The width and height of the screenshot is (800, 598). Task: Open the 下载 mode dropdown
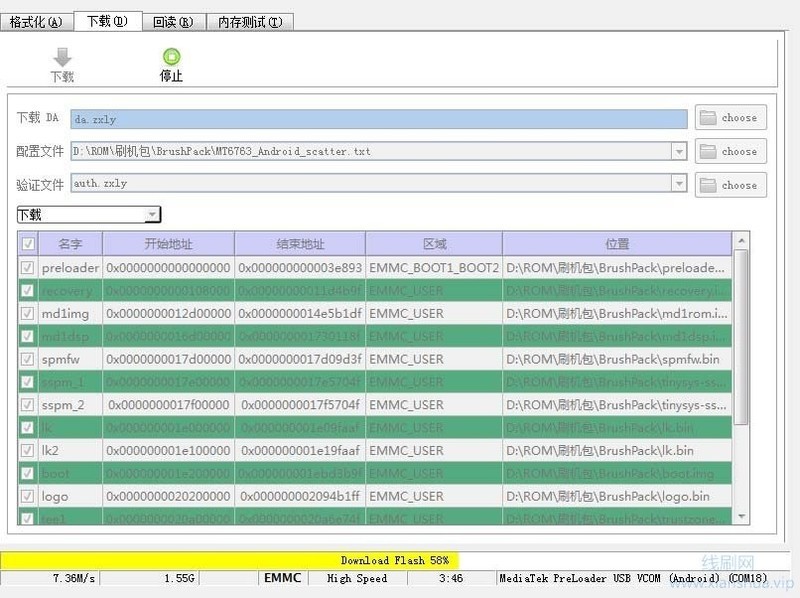coord(153,214)
